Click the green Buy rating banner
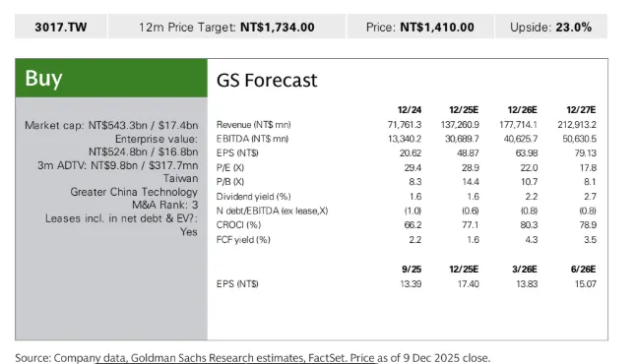Image resolution: width=636 pixels, height=364 pixels. (x=111, y=79)
